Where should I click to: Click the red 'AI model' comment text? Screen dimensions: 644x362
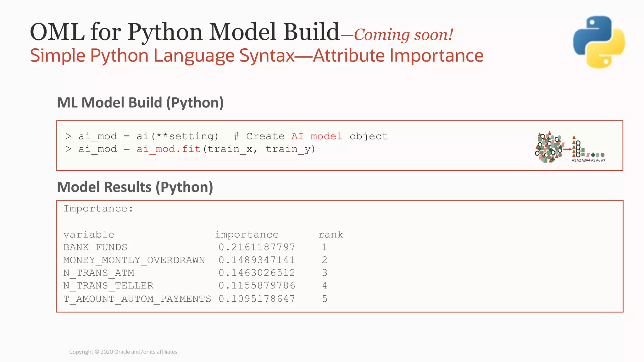317,136
